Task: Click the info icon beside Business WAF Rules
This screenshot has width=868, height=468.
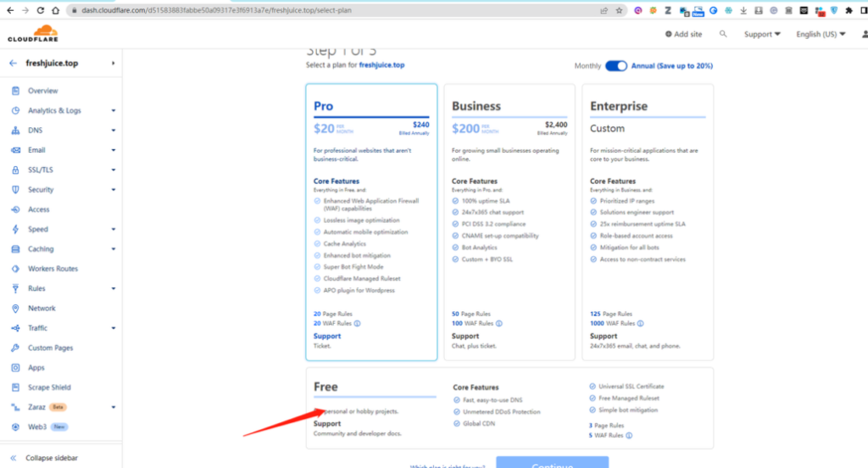Action: 498,324
